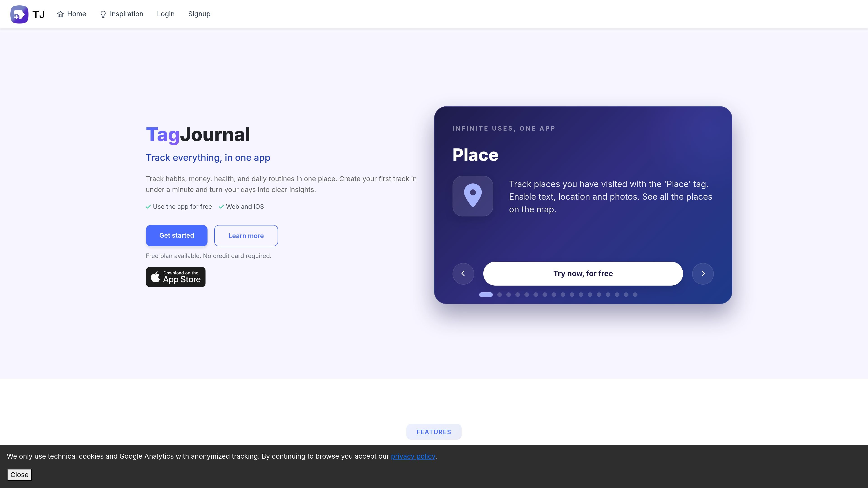Advance to next carousel slide
This screenshot has height=488, width=868.
[703, 273]
